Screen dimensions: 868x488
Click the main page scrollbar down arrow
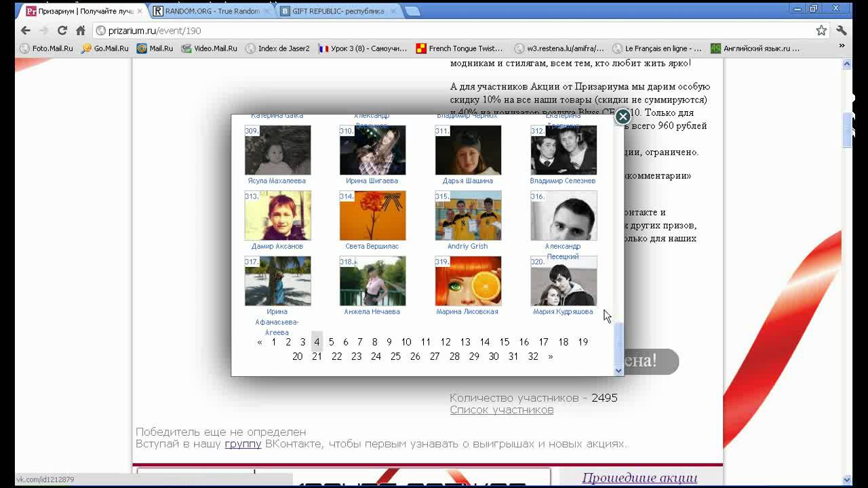(x=847, y=479)
